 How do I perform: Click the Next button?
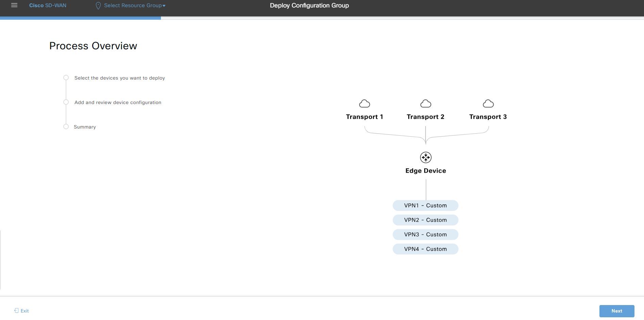click(617, 311)
